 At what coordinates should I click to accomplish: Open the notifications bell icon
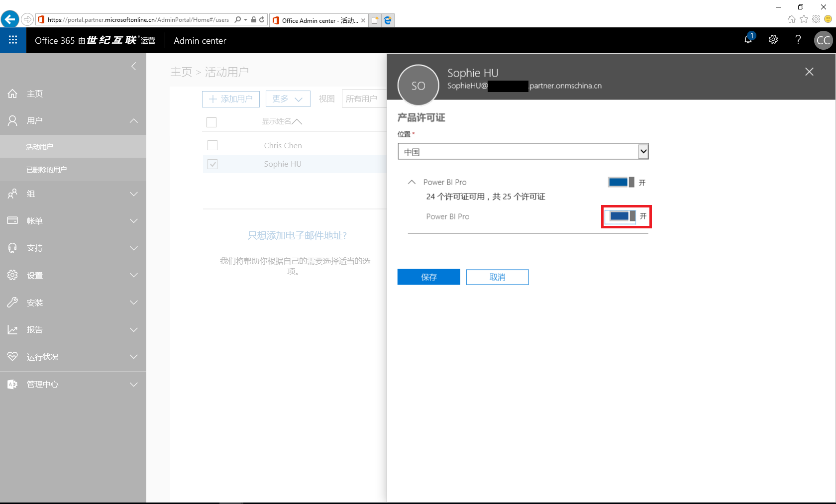coord(748,40)
